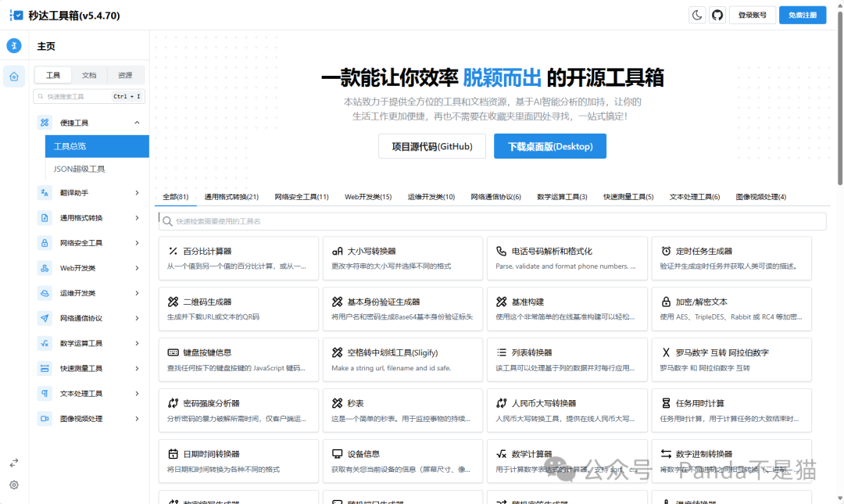Expand the 快速测量工具 sidebar group
This screenshot has height=504, width=844.
[89, 368]
